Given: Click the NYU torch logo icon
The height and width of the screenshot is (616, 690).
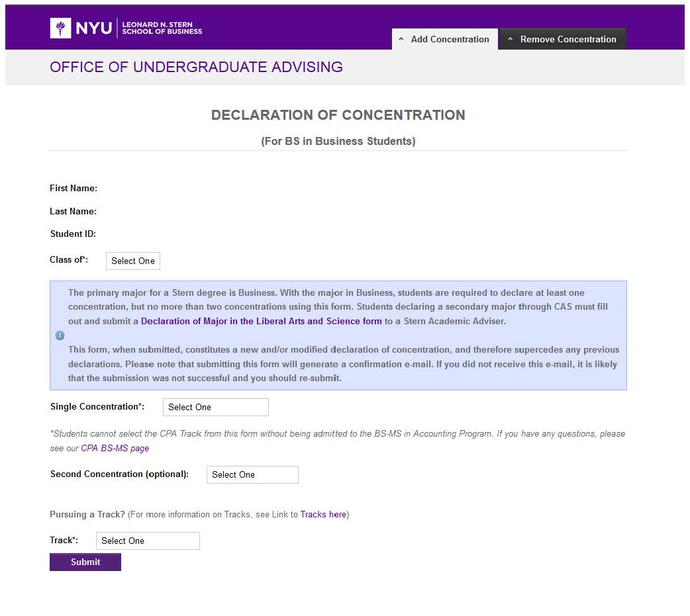Looking at the screenshot, I should click(61, 28).
